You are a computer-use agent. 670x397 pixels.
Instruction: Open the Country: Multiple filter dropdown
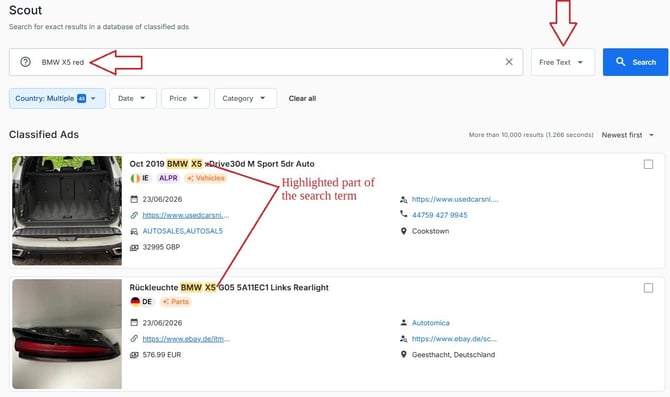click(57, 98)
